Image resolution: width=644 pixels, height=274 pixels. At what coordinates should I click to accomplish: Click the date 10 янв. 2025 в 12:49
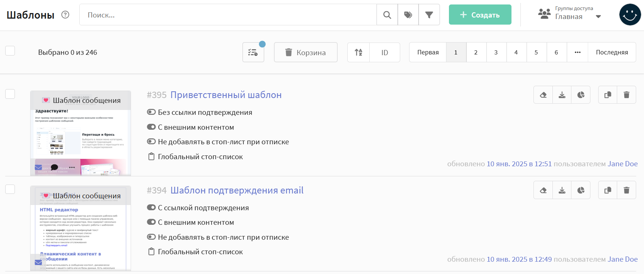(519, 259)
